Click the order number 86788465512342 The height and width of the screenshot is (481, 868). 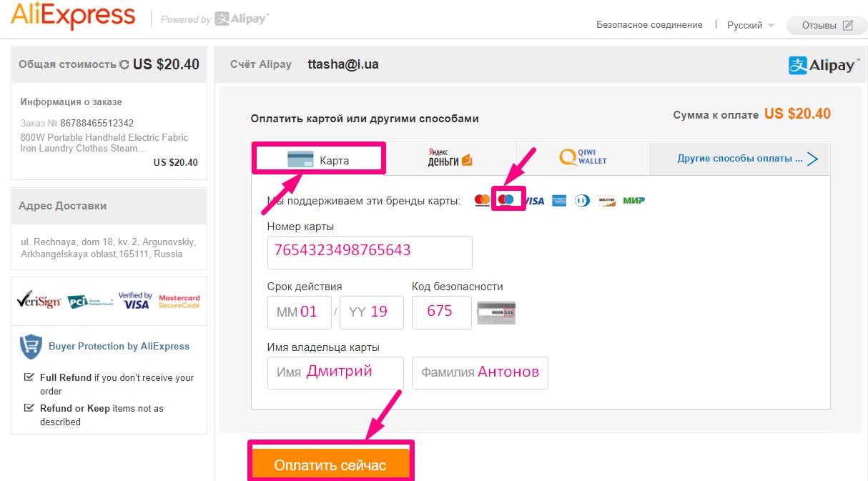[x=97, y=123]
